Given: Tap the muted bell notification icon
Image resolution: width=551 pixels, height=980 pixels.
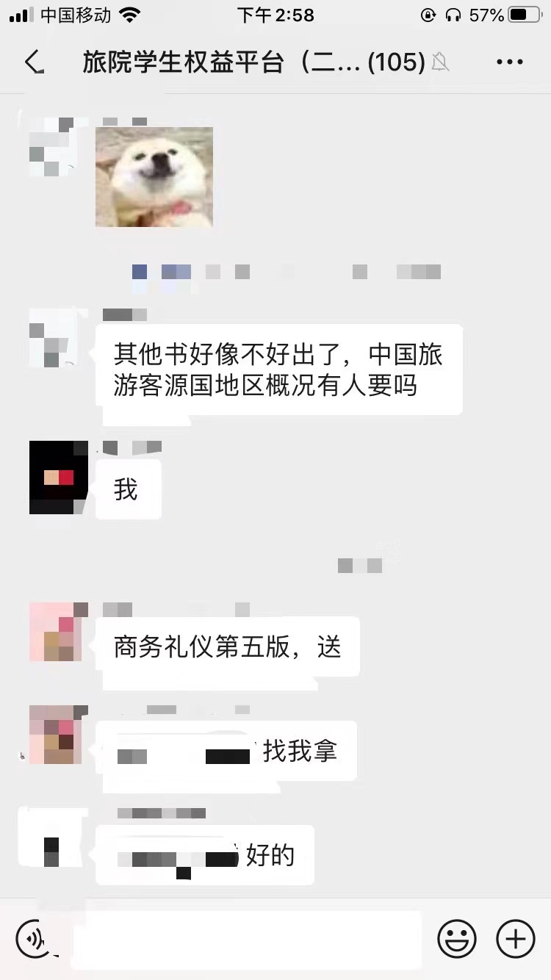Looking at the screenshot, I should [x=440, y=62].
